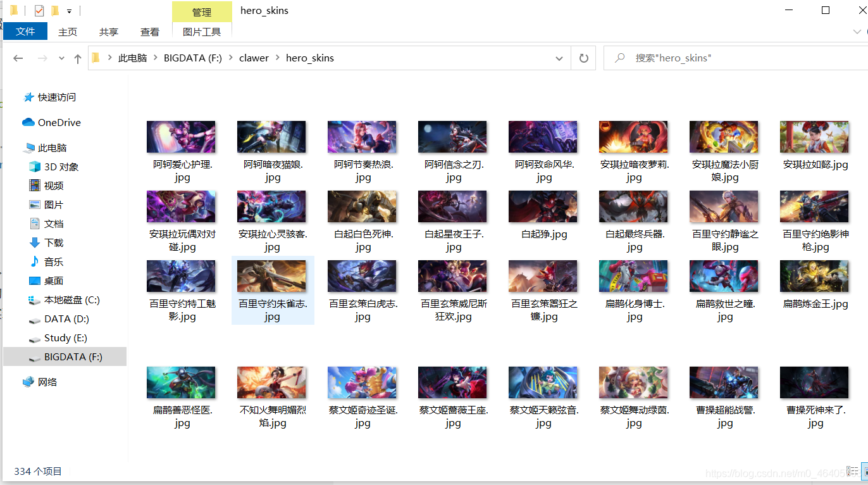Click the file name 扁鹊善恶怪医.jpg
This screenshot has width=868, height=485.
point(182,417)
